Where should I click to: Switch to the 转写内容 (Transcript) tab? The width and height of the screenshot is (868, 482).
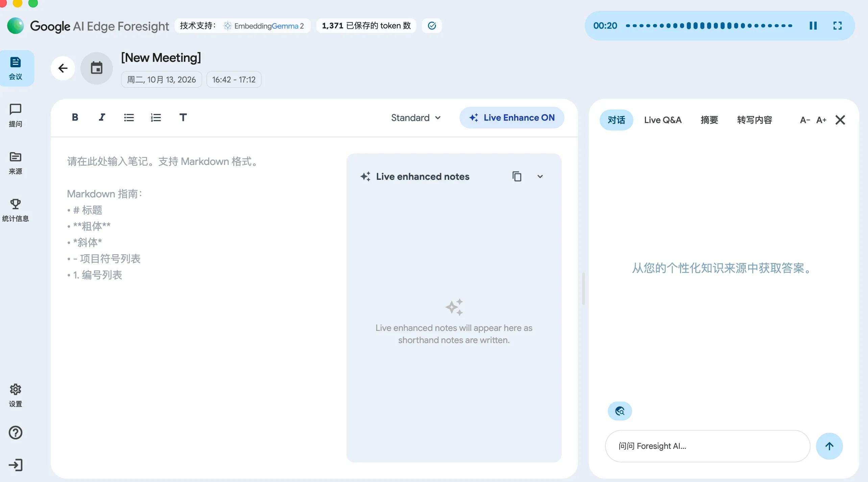tap(754, 120)
